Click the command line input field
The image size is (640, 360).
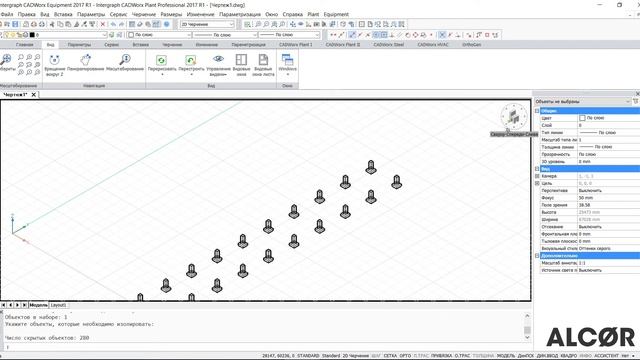(265, 347)
